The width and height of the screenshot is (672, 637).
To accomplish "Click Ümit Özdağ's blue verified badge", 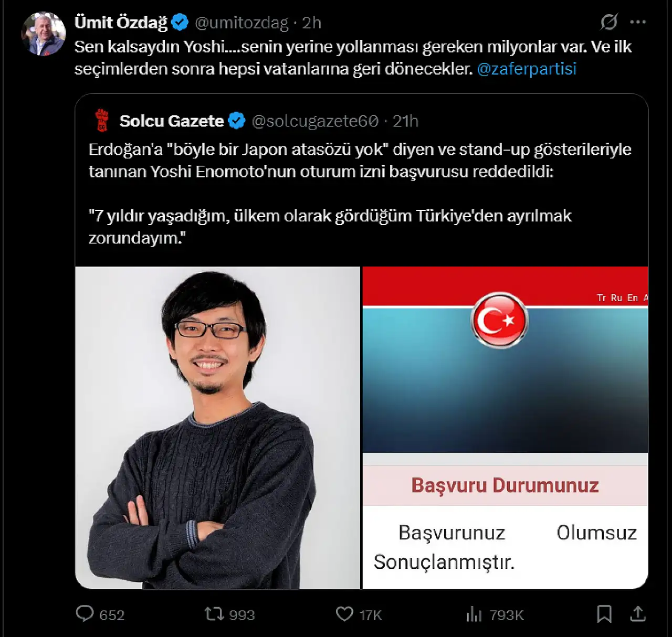I will point(180,23).
